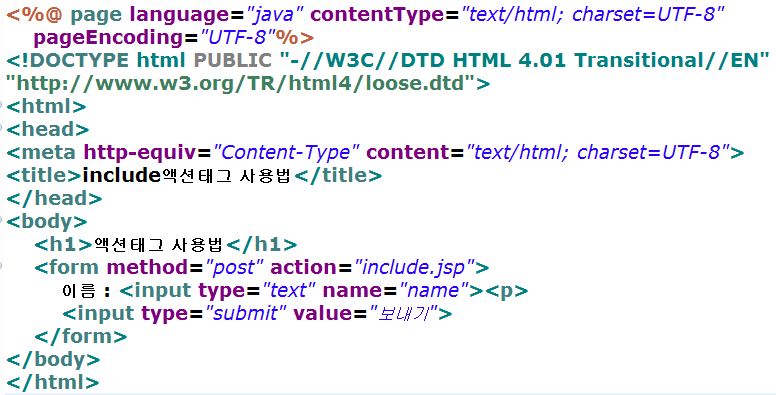Screen dimensions: 776x395
Task: Click the h1 heading text '액션태그 사용법'
Action: pos(158,245)
